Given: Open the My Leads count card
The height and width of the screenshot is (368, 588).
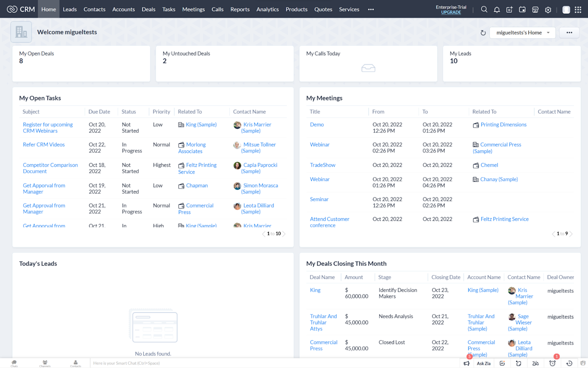Looking at the screenshot, I should [x=512, y=64].
